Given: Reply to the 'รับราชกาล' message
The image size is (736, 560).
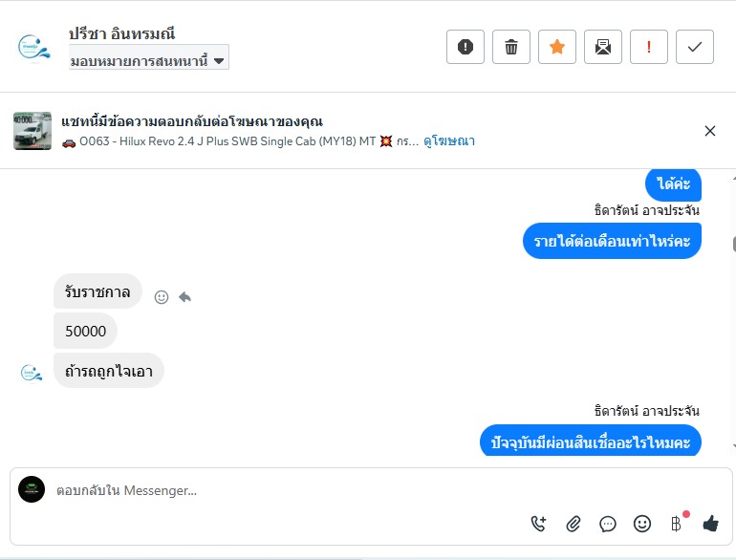Looking at the screenshot, I should [x=184, y=297].
